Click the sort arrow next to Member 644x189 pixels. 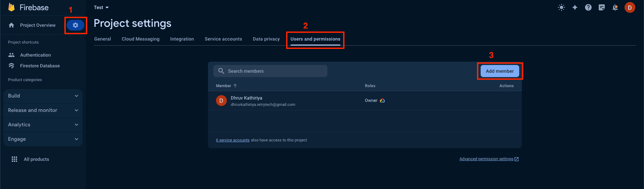235,86
